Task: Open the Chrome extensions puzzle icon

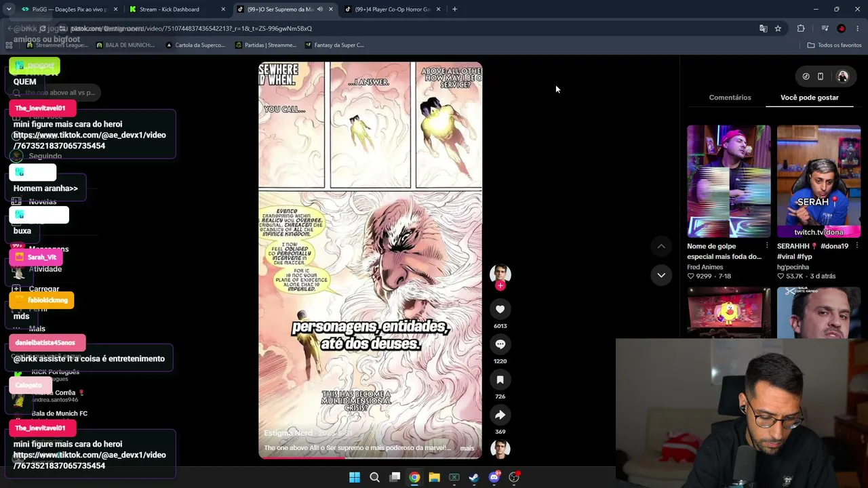Action: tap(801, 28)
